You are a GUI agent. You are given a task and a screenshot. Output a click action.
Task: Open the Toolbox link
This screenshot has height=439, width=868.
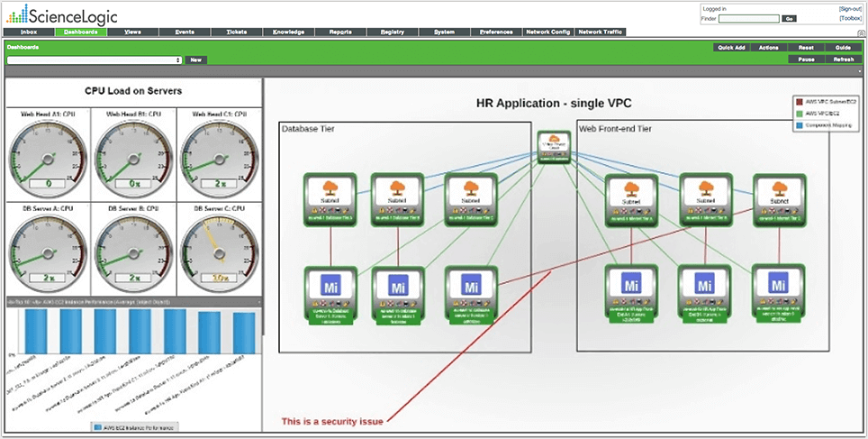(851, 18)
